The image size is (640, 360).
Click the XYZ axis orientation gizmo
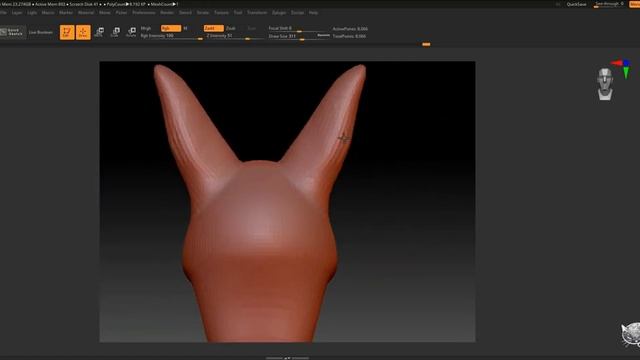622,69
